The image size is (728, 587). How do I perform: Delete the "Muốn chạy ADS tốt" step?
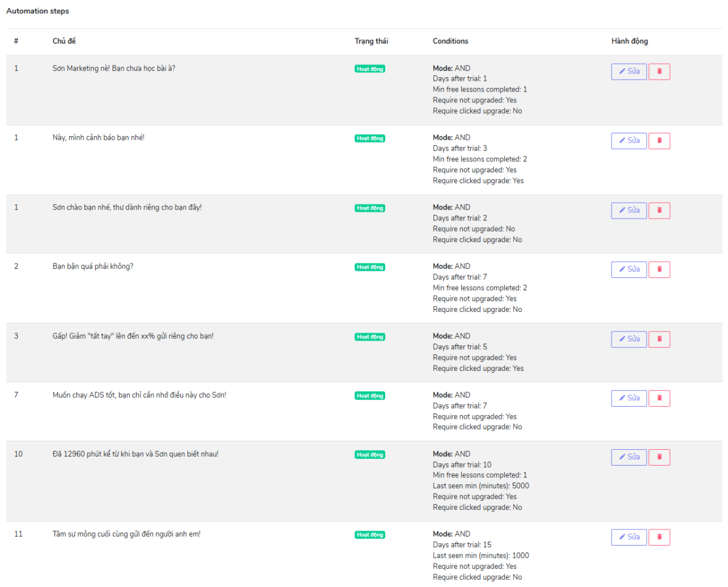[x=659, y=398]
